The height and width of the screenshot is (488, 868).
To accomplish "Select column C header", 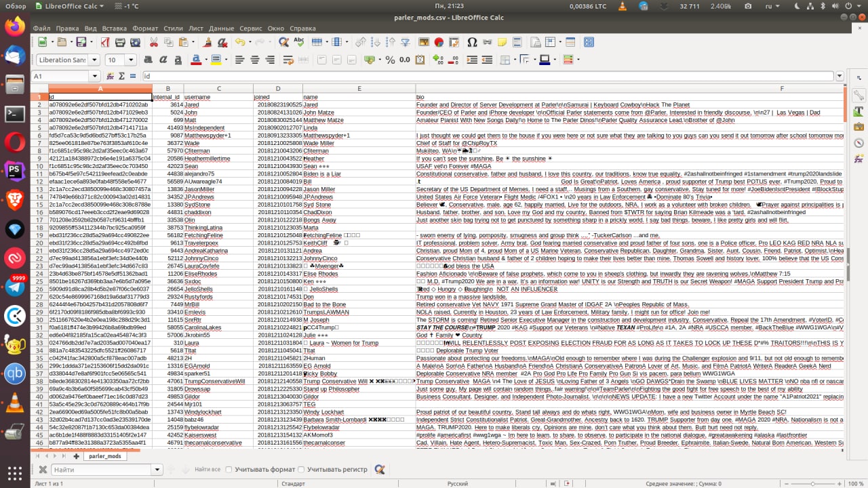I will tap(218, 88).
